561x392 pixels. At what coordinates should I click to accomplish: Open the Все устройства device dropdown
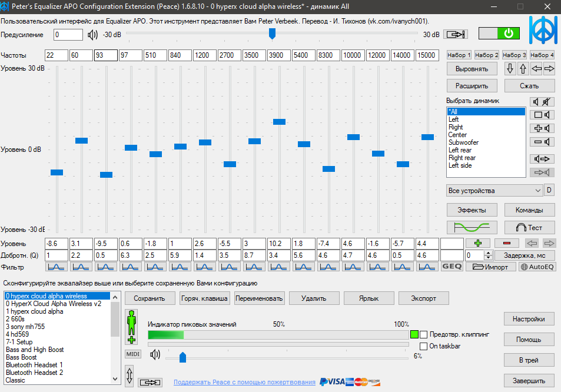pos(494,190)
